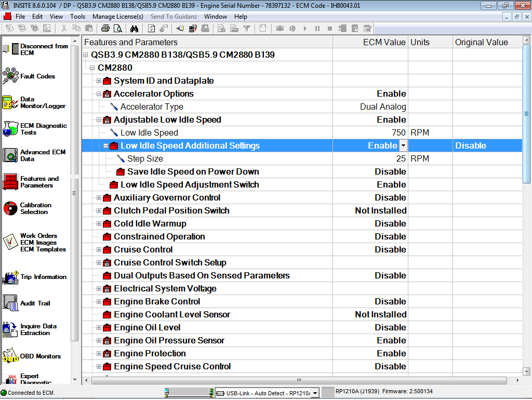Click the Refresh document toolbar icon

point(151,29)
